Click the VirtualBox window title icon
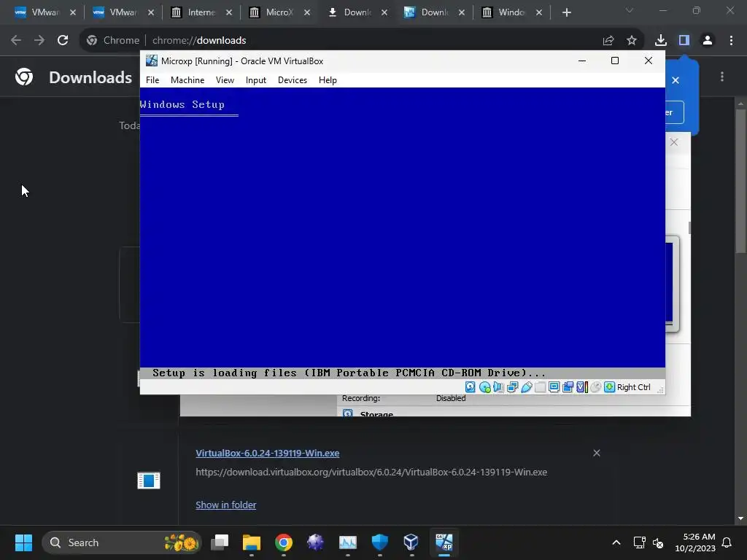This screenshot has width=747, height=560. (152, 61)
